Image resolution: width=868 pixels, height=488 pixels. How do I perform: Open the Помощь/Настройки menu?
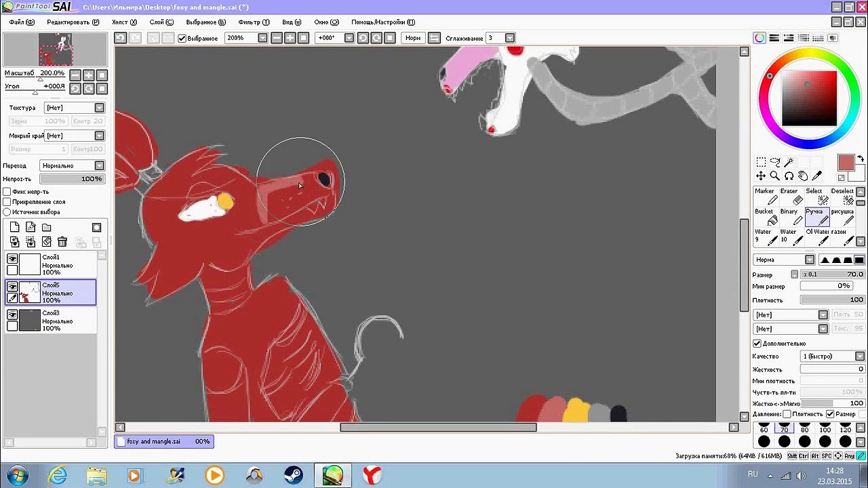pos(383,22)
